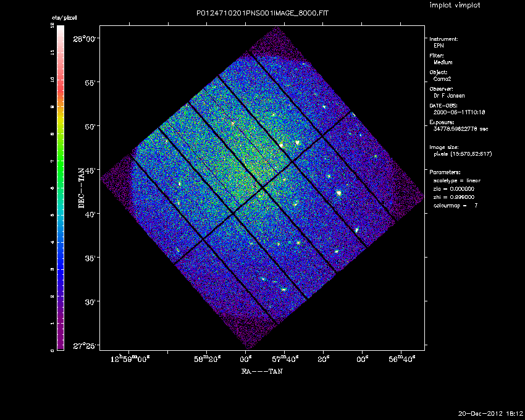Select the 'Coma2' object name
525x420 pixels.
pos(442,79)
